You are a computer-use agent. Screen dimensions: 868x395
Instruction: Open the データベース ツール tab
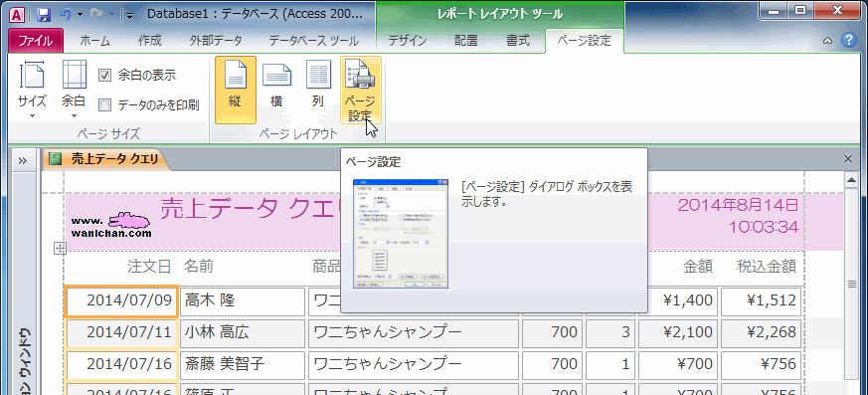coord(314,41)
